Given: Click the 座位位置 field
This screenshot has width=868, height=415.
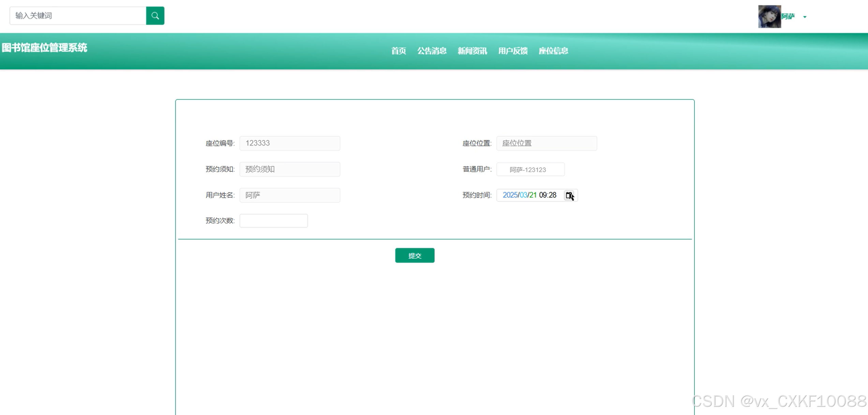Looking at the screenshot, I should pyautogui.click(x=546, y=143).
